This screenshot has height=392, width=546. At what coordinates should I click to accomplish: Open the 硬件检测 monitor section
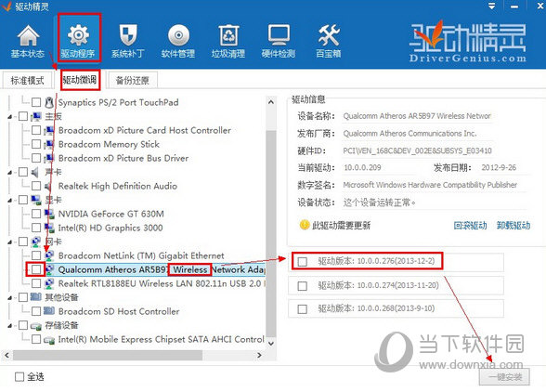[x=279, y=41]
